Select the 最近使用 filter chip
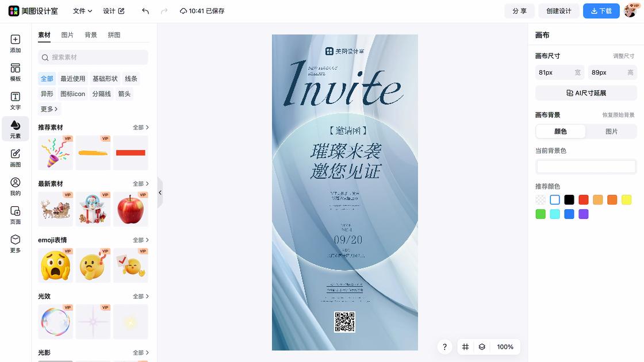Viewport: 644px width, 362px height. point(72,78)
